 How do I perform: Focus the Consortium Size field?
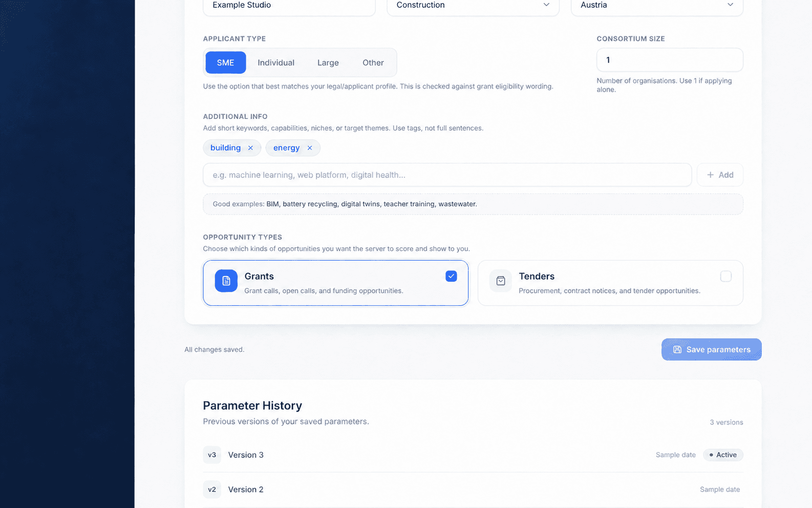click(x=670, y=60)
